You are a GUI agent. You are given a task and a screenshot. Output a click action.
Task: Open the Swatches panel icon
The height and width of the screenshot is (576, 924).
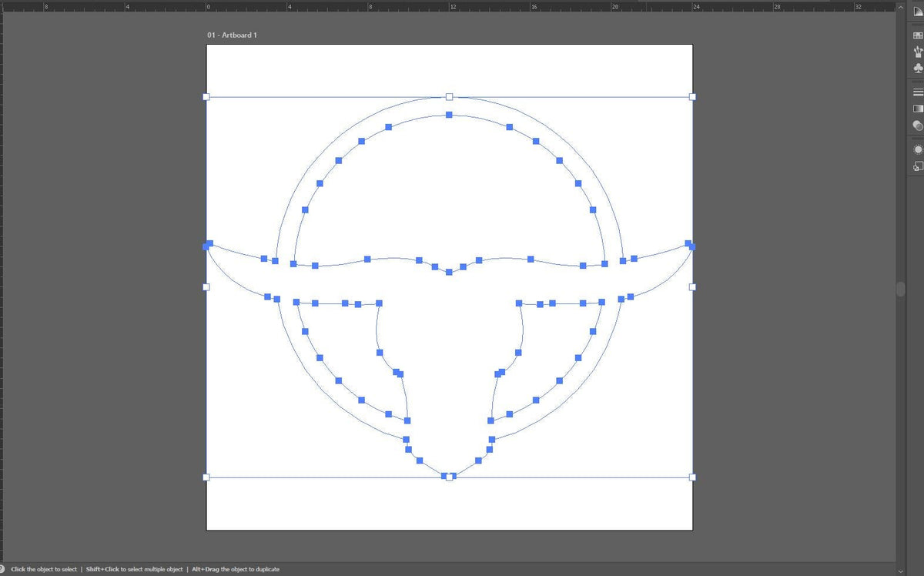[918, 35]
